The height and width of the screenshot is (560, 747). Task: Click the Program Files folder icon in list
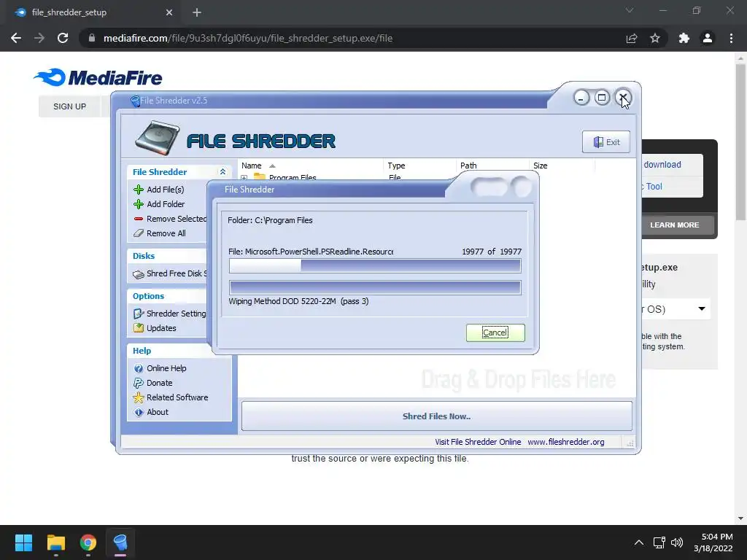coord(260,176)
